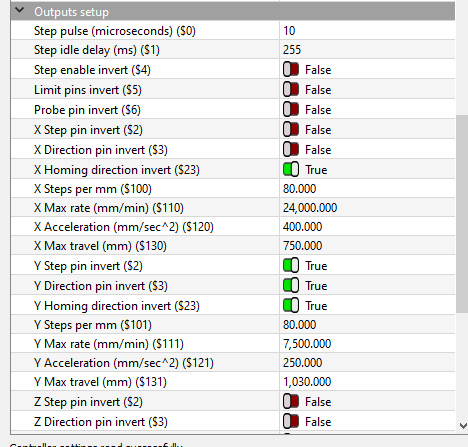Toggle Step enable invert ($4) switch
This screenshot has height=447, width=468.
coord(291,70)
